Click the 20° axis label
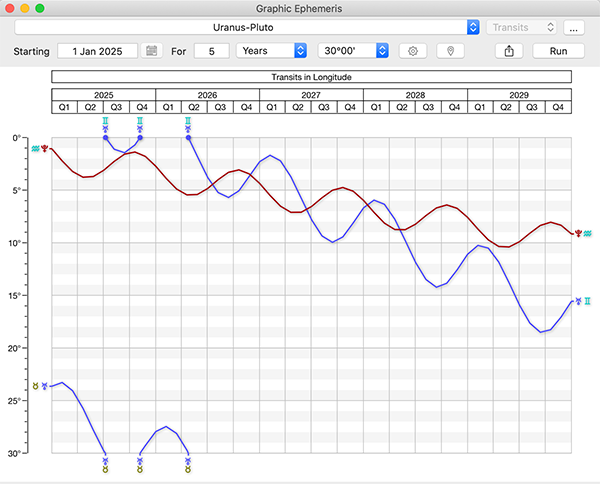Image resolution: width=600 pixels, height=484 pixels. pos(15,349)
